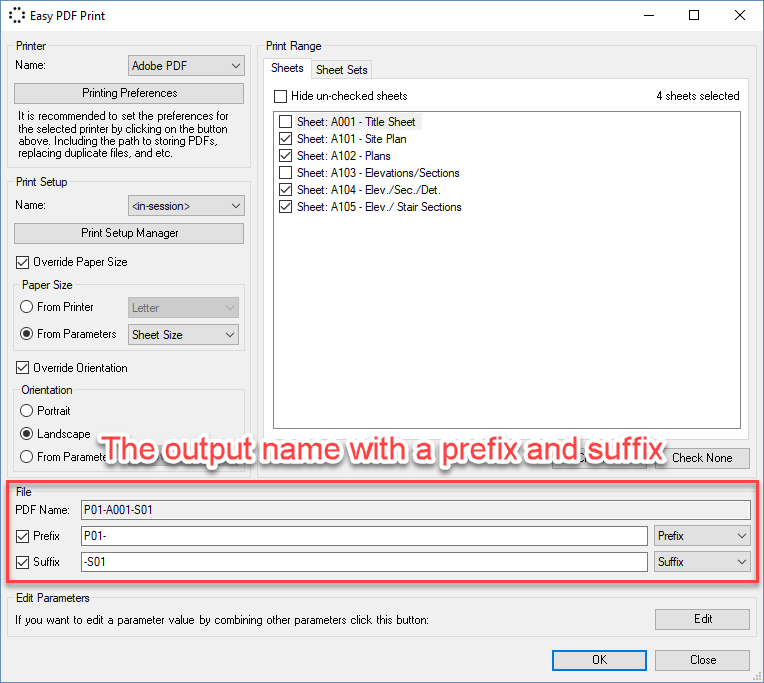
Task: Maximize the Easy PDF Print window
Action: 694,16
